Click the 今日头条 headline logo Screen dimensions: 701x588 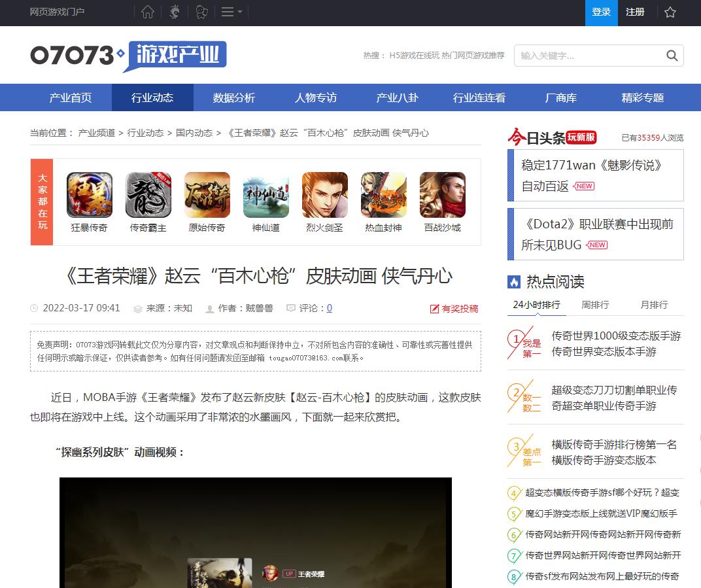click(x=552, y=137)
